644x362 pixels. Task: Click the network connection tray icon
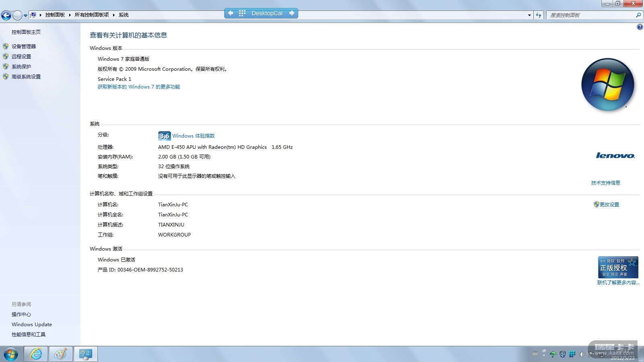[601, 354]
